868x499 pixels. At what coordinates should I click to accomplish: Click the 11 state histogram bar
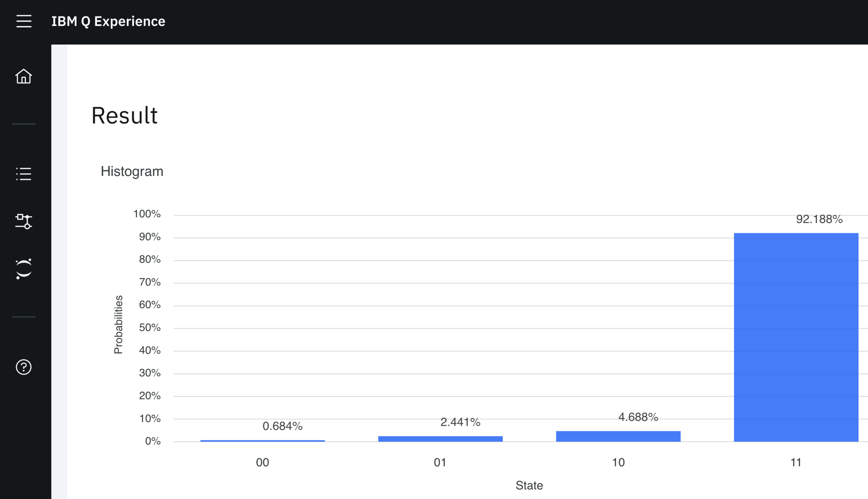click(x=796, y=337)
